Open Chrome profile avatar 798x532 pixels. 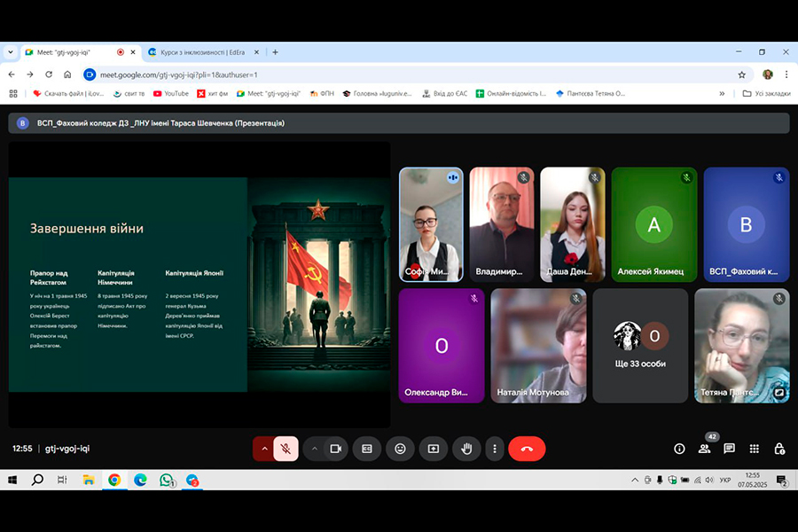[x=768, y=74]
